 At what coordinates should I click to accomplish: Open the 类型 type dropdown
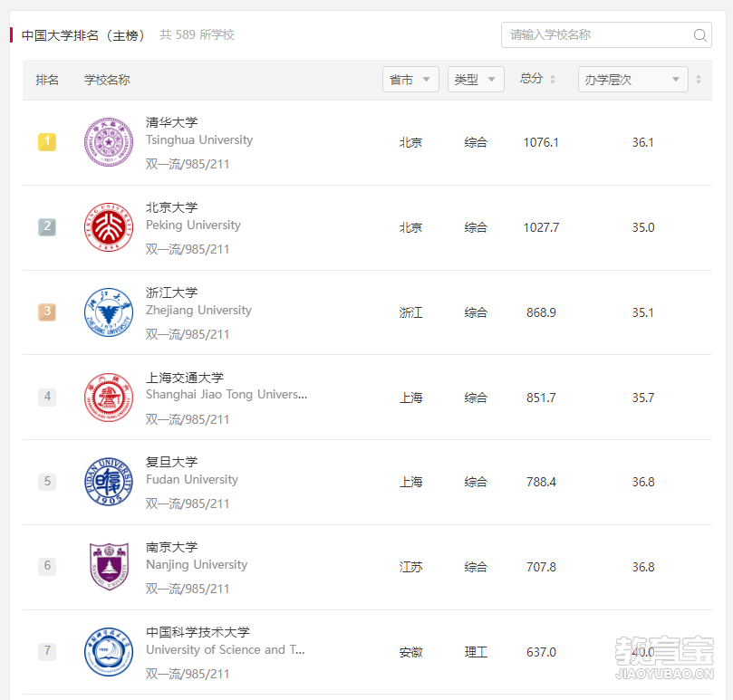(476, 80)
